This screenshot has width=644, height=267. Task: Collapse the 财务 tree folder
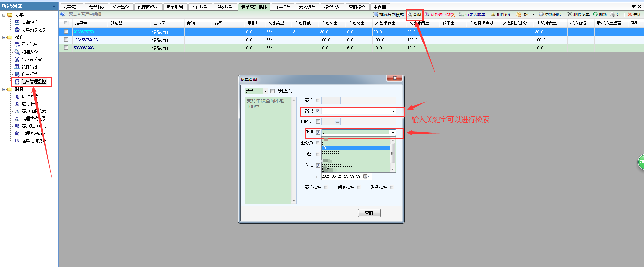click(4, 89)
